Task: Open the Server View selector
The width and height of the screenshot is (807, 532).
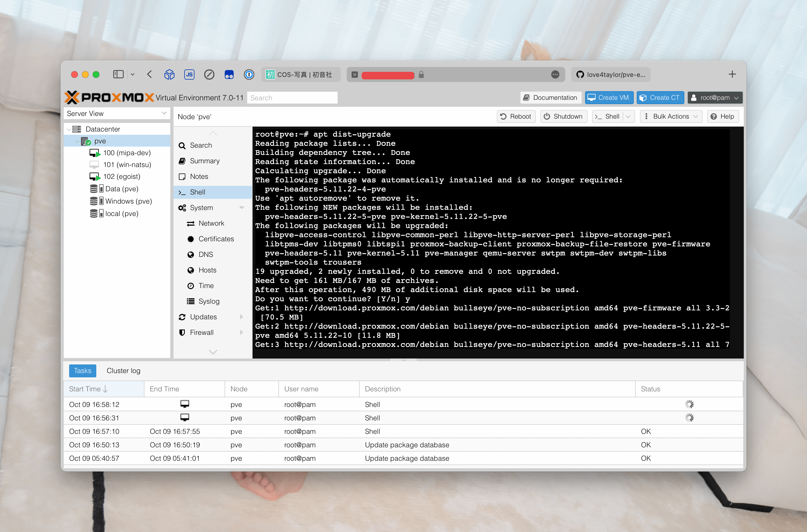Action: click(116, 113)
